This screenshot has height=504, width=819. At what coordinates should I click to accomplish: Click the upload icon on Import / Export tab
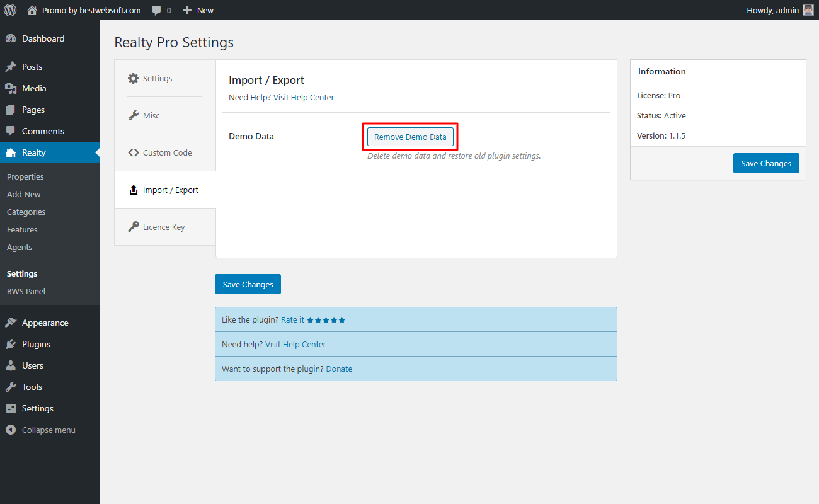pos(133,190)
